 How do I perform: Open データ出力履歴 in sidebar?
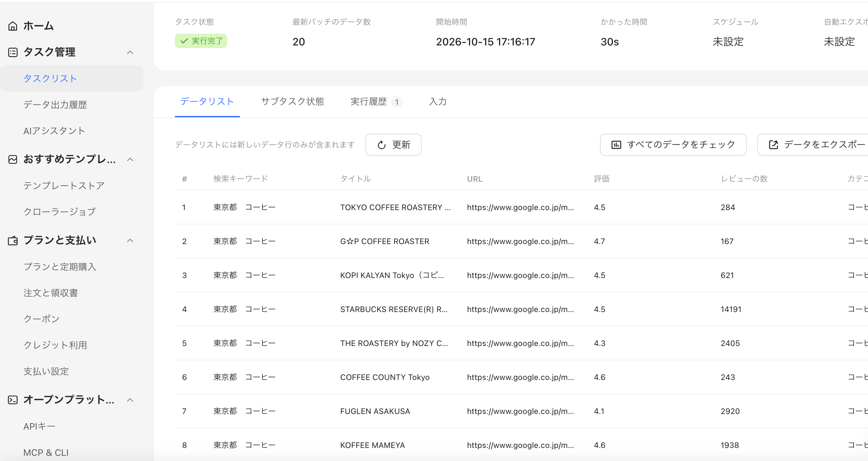[x=55, y=105]
